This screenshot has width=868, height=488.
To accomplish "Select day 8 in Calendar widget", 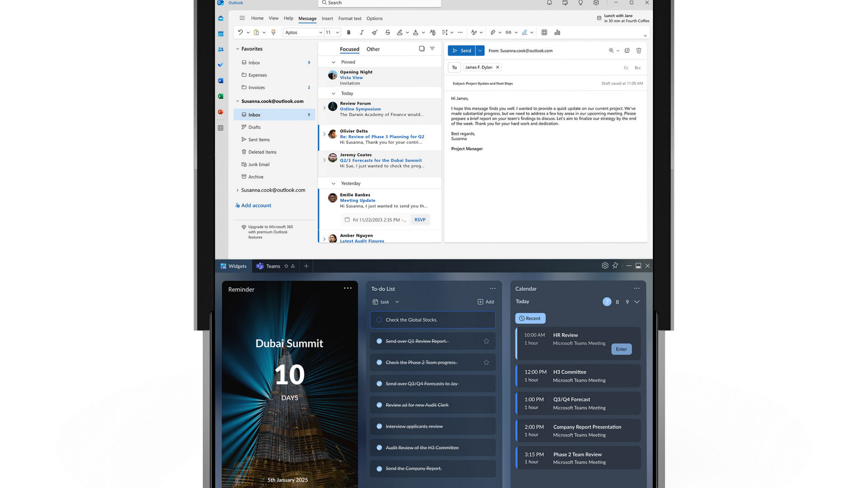I will [x=617, y=302].
